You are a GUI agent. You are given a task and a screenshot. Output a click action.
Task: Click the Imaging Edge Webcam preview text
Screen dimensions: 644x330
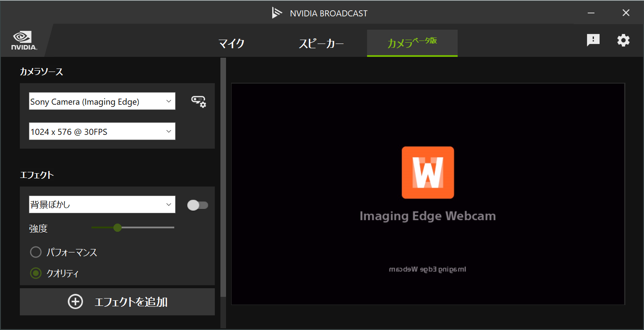pyautogui.click(x=427, y=215)
